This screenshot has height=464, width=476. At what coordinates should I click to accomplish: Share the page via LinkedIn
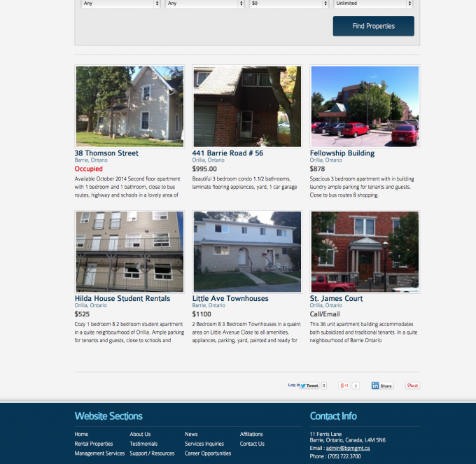pos(382,386)
